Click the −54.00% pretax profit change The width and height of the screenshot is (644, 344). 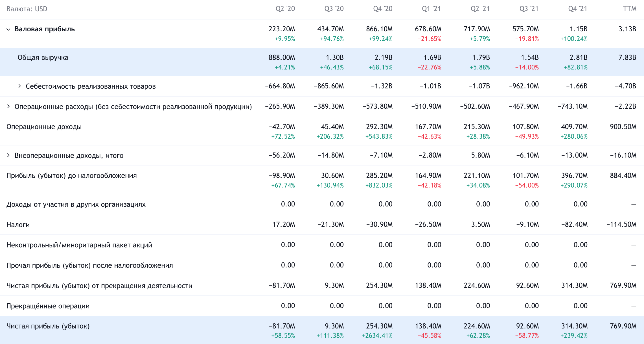click(527, 186)
